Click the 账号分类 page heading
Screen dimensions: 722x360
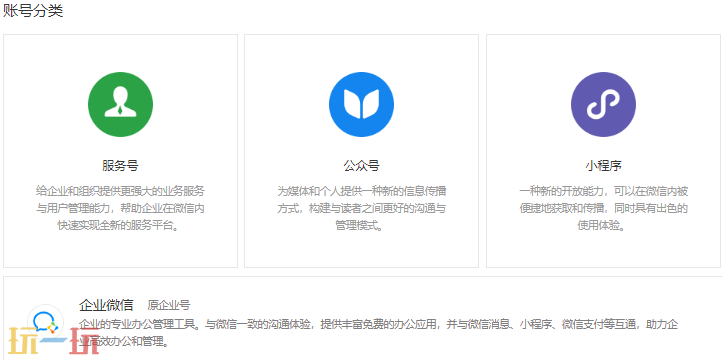coord(33,11)
